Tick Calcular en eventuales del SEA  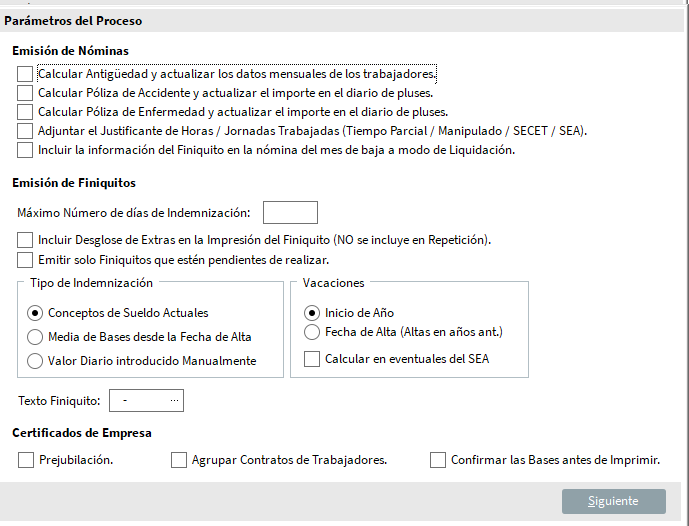coord(312,359)
